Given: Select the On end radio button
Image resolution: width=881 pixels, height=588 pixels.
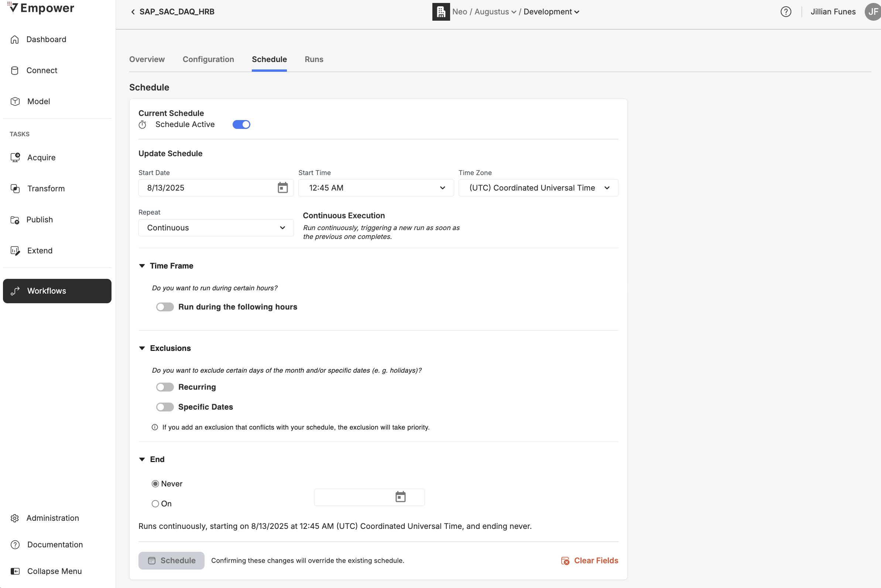Looking at the screenshot, I should (155, 504).
